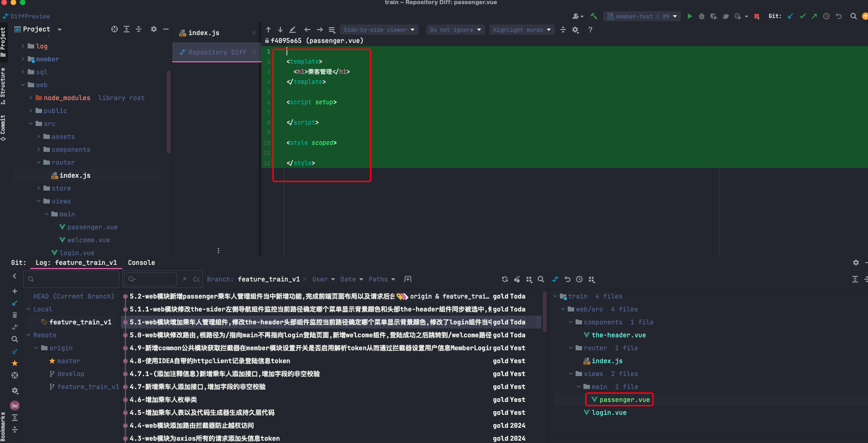Toggle collapse unchanged fragments in diff viewer
This screenshot has height=443, width=868.
(563, 30)
